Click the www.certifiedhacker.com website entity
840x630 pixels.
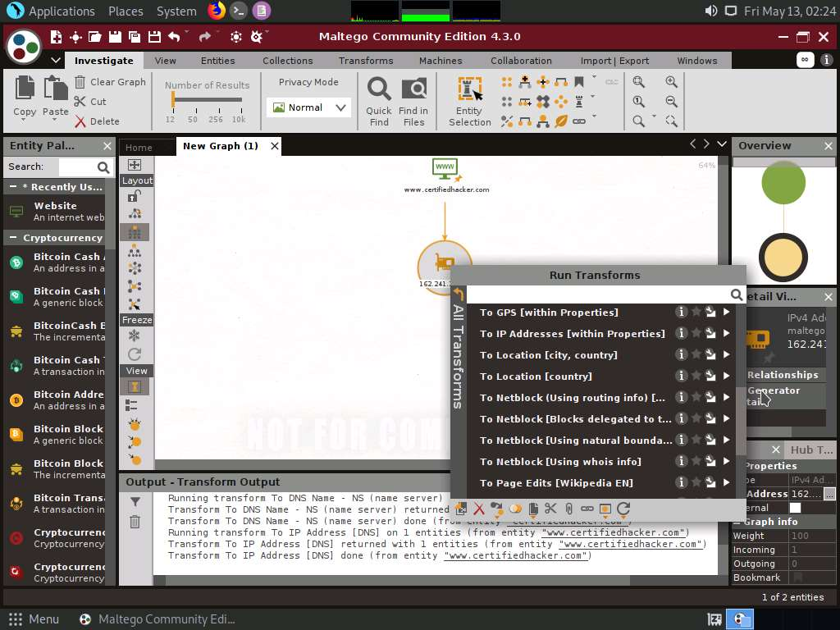click(445, 176)
